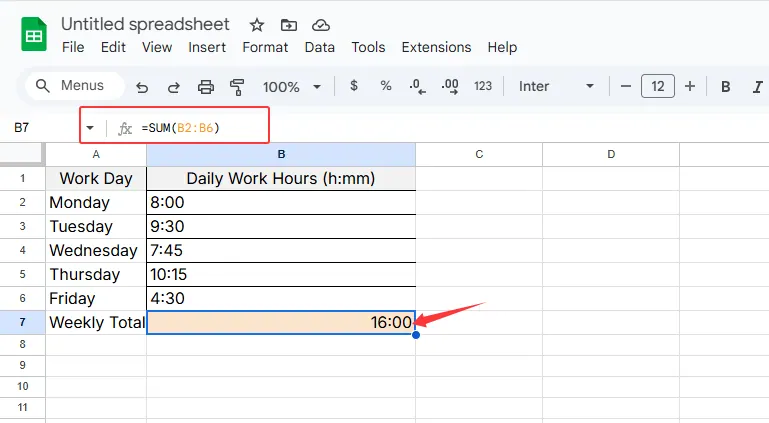Check the cloud save status icon
The width and height of the screenshot is (769, 423).
[320, 24]
